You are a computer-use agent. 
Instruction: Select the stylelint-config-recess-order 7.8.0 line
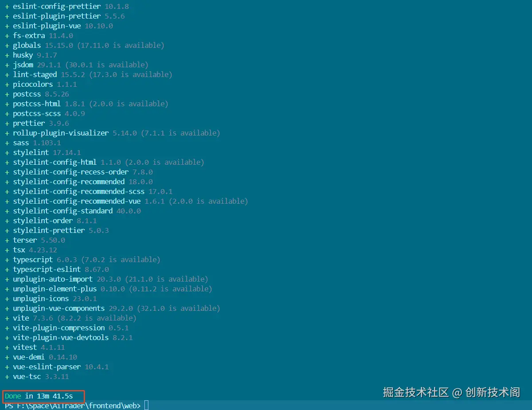pyautogui.click(x=79, y=172)
